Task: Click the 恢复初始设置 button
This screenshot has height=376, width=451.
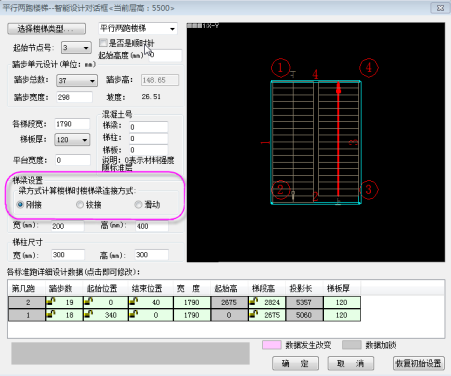Action: tap(419, 363)
